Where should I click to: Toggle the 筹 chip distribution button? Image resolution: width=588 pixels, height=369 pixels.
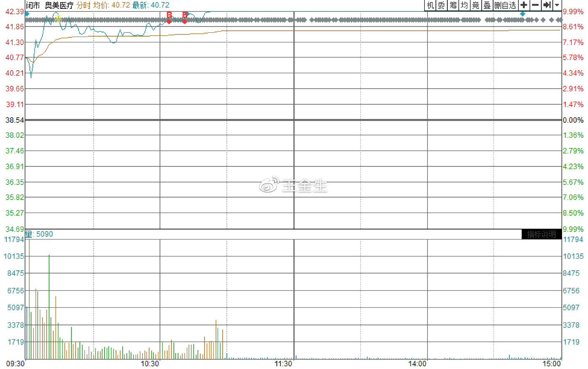[453, 5]
